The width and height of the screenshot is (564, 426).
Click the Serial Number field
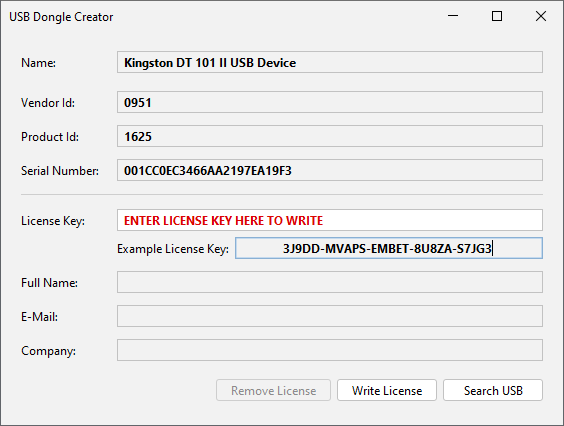tap(330, 170)
